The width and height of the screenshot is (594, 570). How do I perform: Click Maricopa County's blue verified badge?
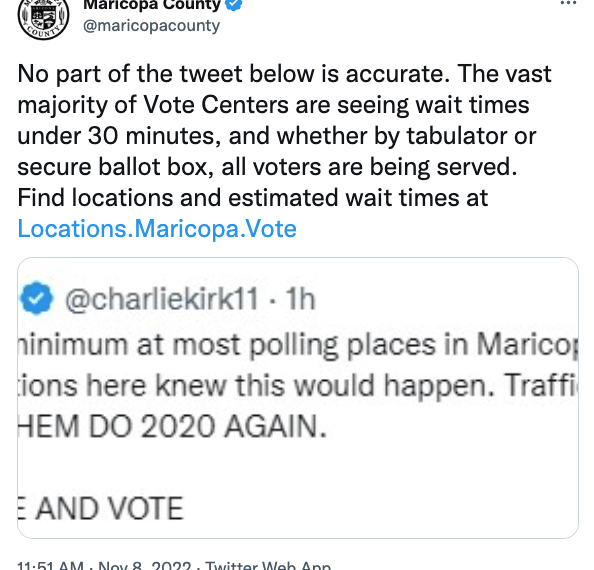click(x=234, y=4)
